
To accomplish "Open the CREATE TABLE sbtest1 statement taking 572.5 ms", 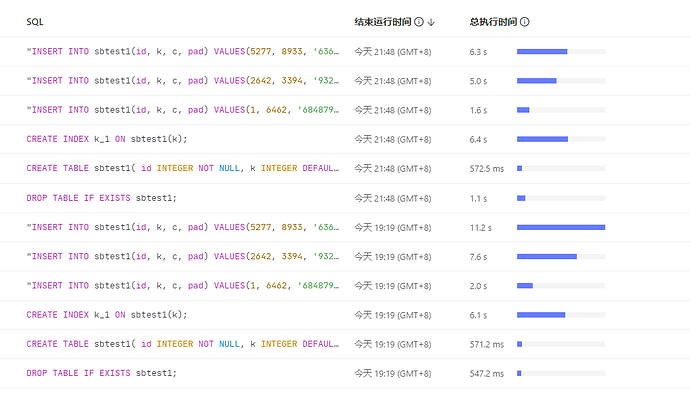I will 183,168.
